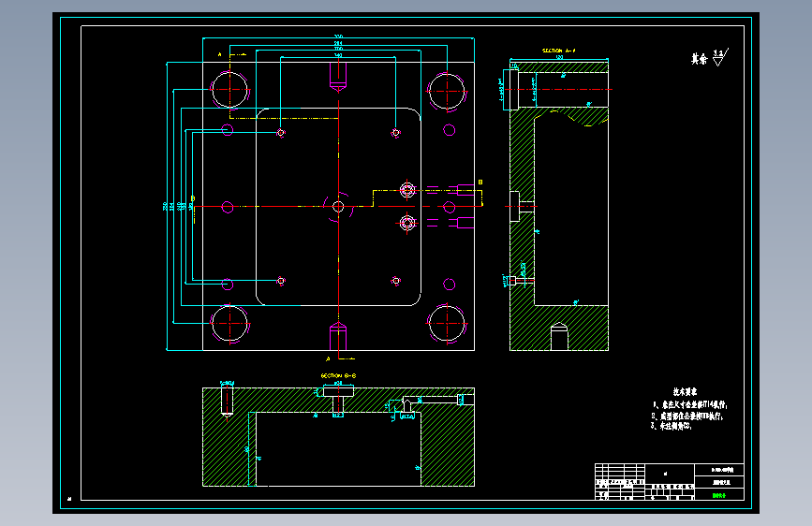Pick the center hole of the plan view
Image resolution: width=812 pixels, height=526 pixels.
click(x=338, y=207)
